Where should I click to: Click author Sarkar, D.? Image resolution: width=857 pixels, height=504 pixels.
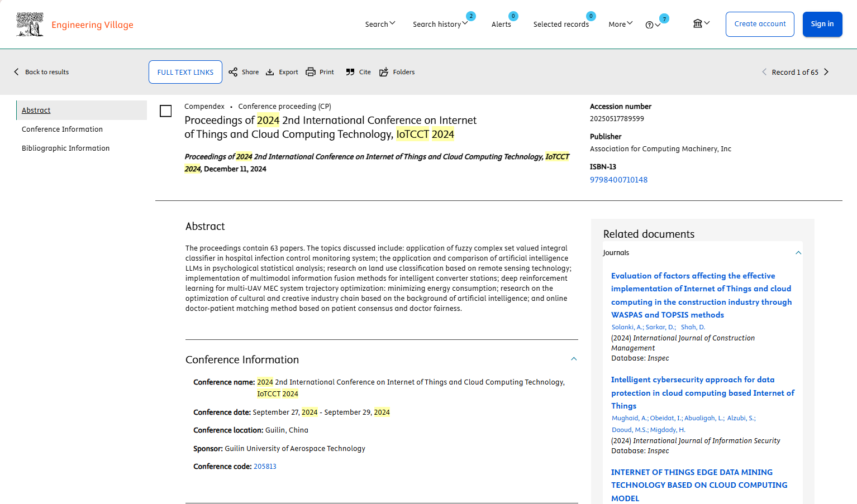660,328
